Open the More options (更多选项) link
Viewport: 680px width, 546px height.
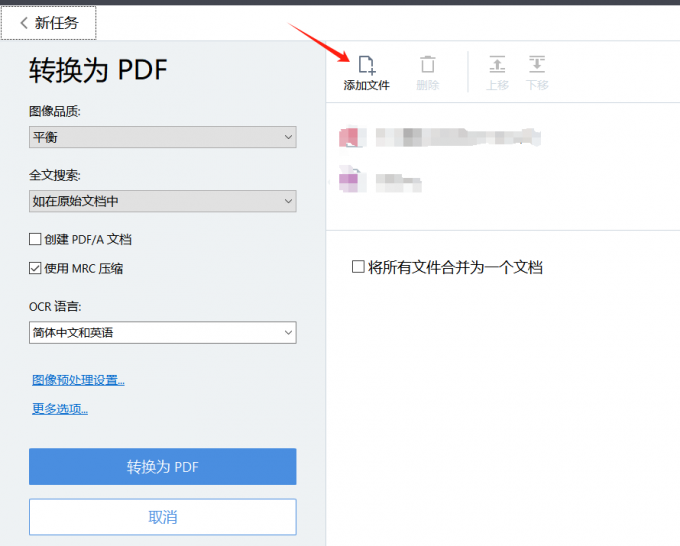tap(60, 409)
